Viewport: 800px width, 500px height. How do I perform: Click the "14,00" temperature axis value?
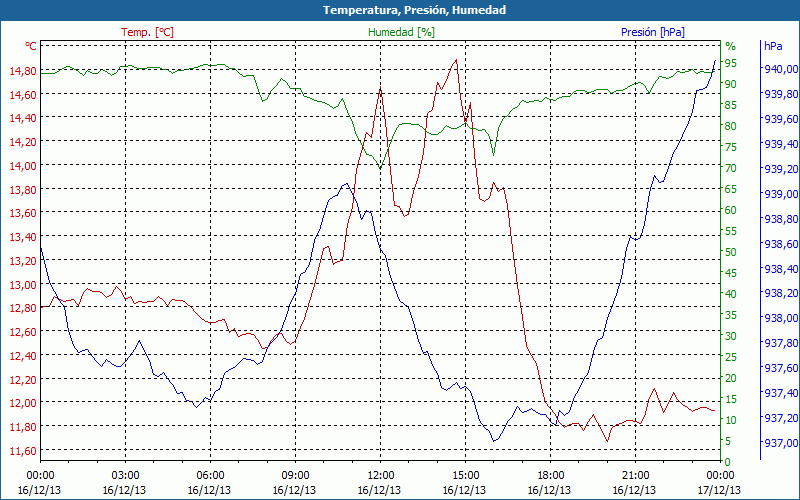23,165
